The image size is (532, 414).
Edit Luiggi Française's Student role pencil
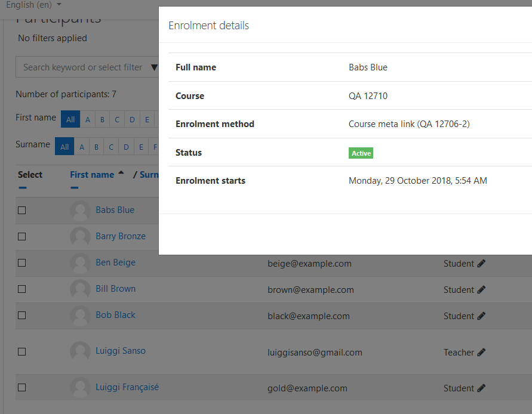481,388
